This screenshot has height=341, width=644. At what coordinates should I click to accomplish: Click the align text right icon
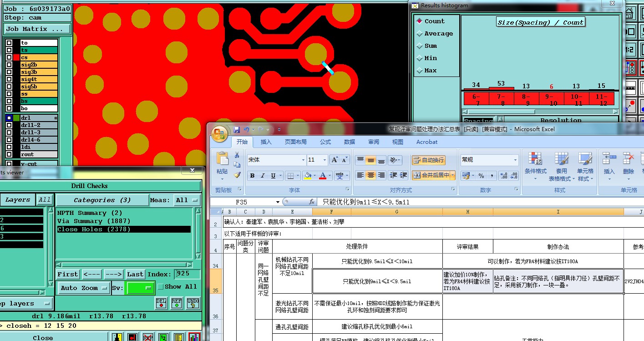pyautogui.click(x=381, y=175)
